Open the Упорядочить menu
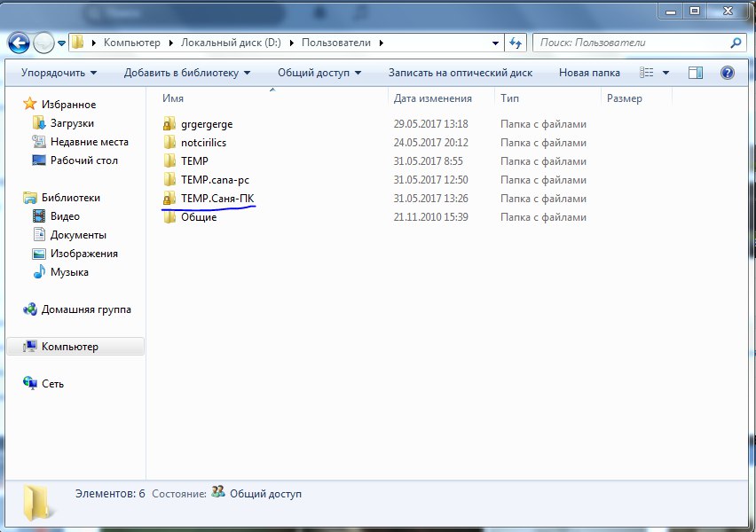Image resolution: width=756 pixels, height=532 pixels. [59, 73]
